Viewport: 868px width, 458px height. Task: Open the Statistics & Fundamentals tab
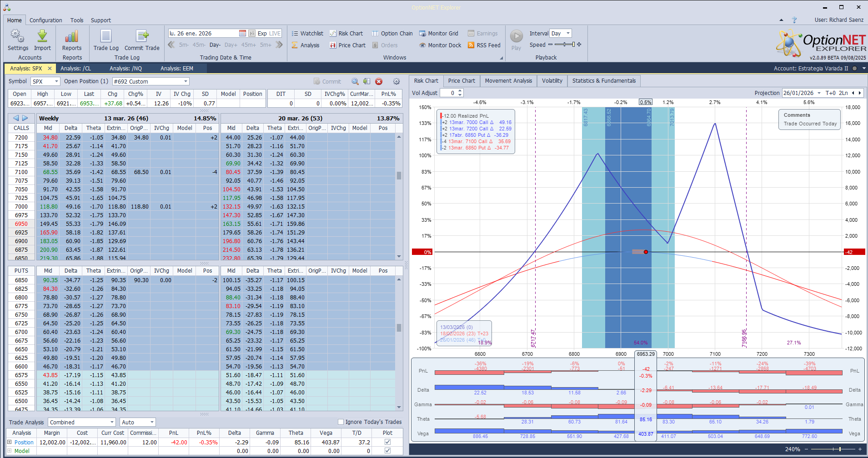(604, 81)
